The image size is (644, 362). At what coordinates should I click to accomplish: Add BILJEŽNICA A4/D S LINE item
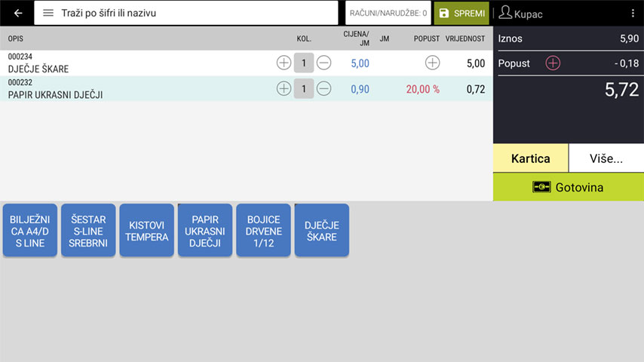coord(30,231)
